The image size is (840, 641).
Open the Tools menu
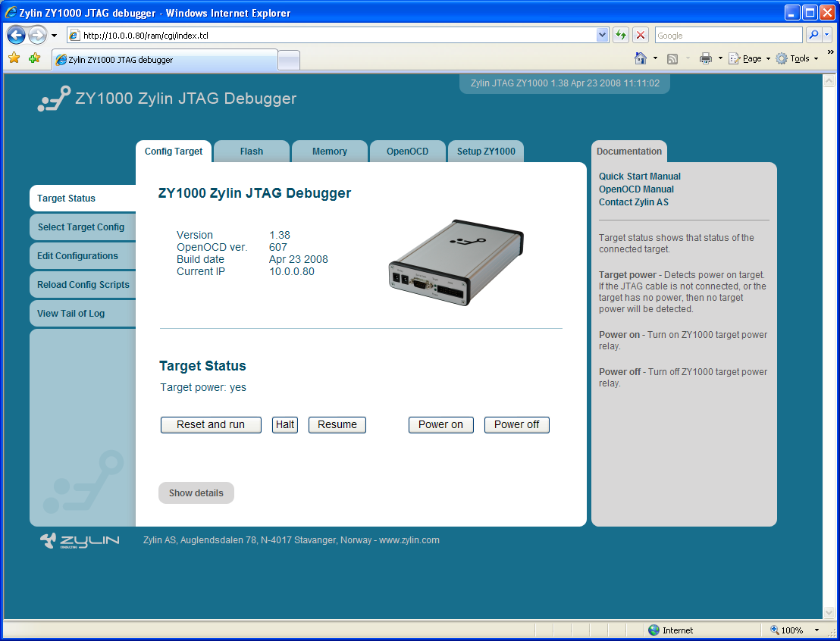(x=797, y=58)
